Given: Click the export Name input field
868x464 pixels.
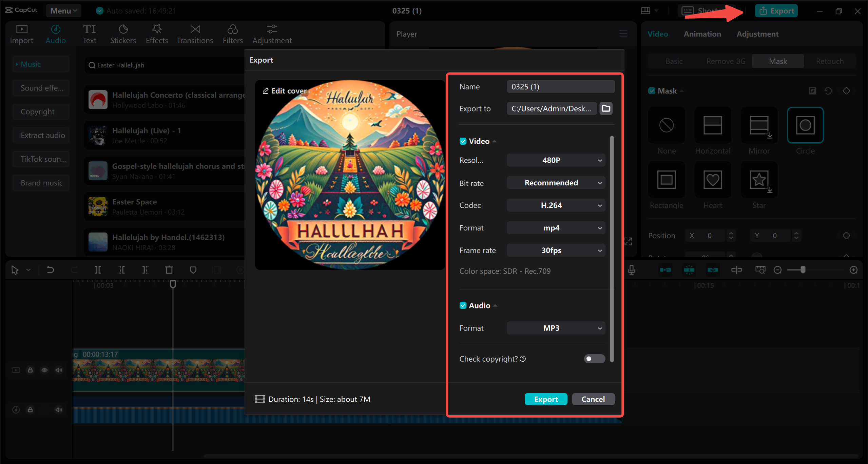Looking at the screenshot, I should point(560,87).
